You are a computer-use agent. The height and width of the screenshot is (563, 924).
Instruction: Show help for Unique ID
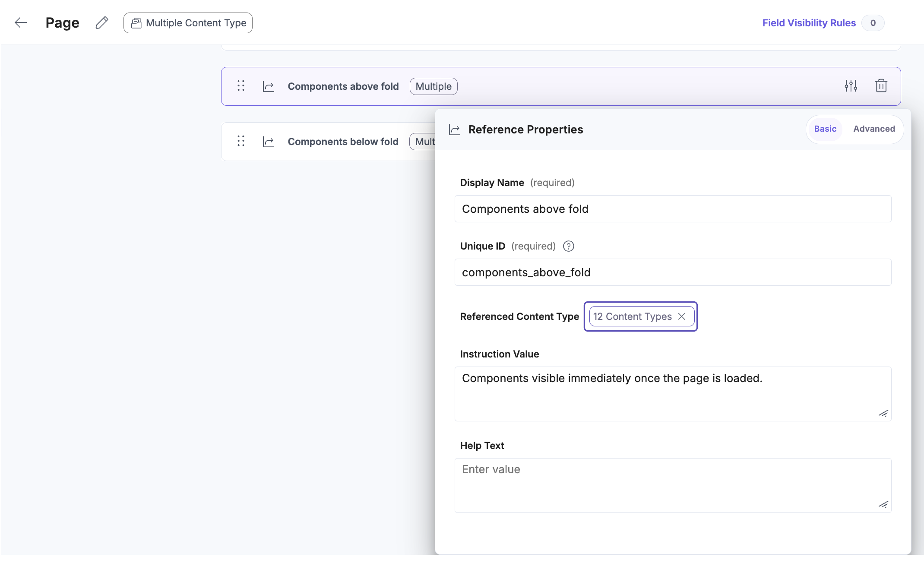click(x=569, y=246)
